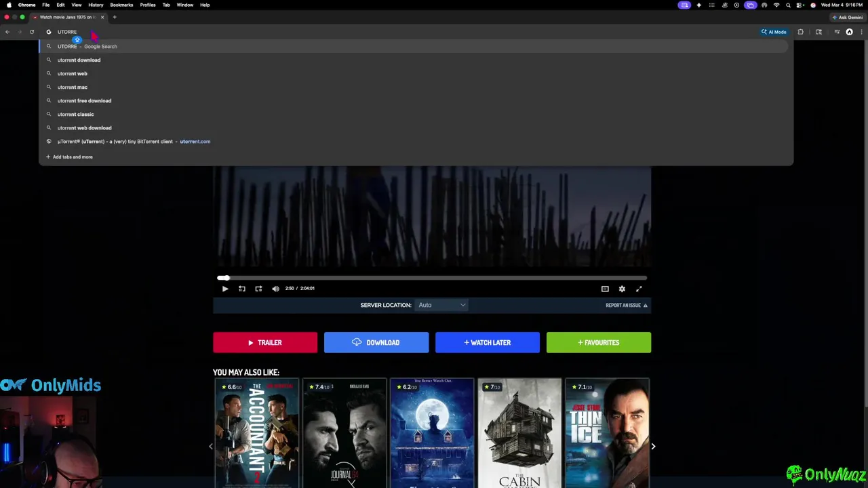Image resolution: width=868 pixels, height=488 pixels.
Task: Open a new browser tab
Action: (x=115, y=17)
